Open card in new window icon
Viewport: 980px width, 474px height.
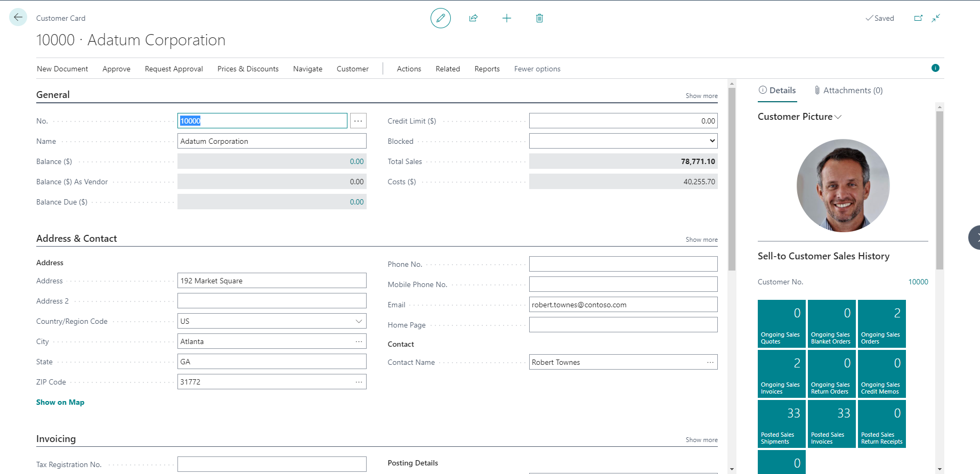(x=918, y=18)
